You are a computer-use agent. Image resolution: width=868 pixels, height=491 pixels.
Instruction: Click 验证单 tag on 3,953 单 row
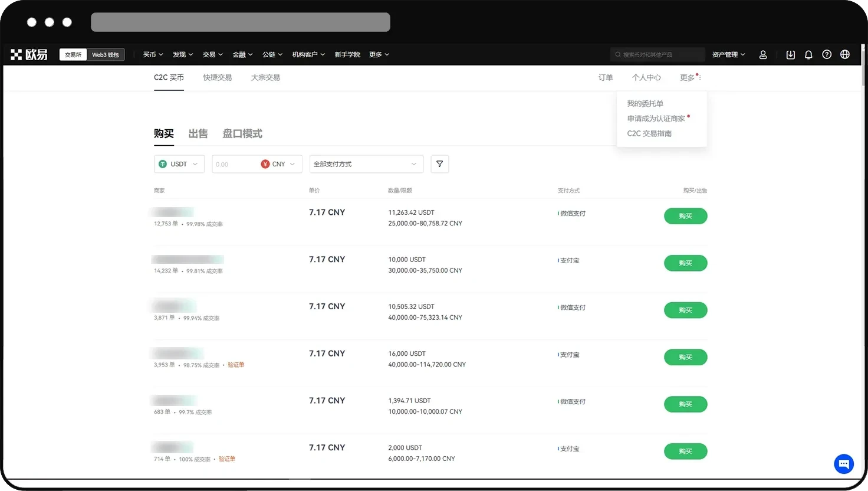(x=236, y=365)
